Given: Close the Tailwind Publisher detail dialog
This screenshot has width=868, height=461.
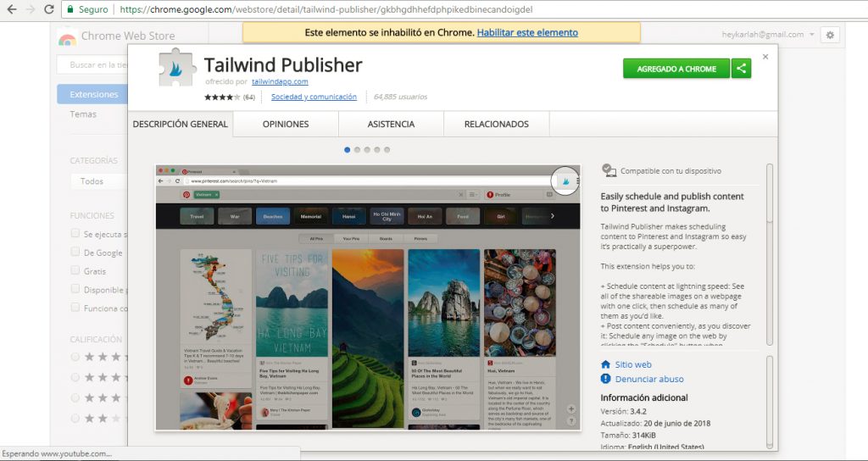Looking at the screenshot, I should coord(765,57).
